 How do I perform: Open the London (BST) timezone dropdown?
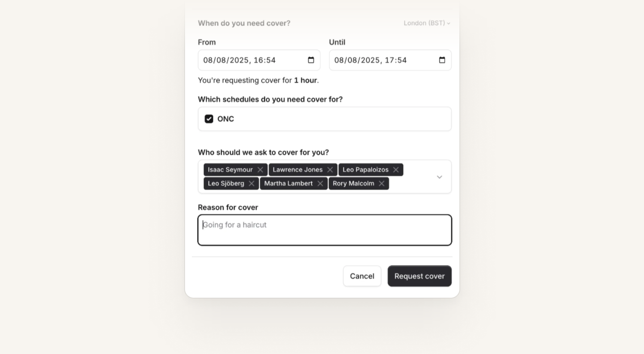pyautogui.click(x=427, y=23)
